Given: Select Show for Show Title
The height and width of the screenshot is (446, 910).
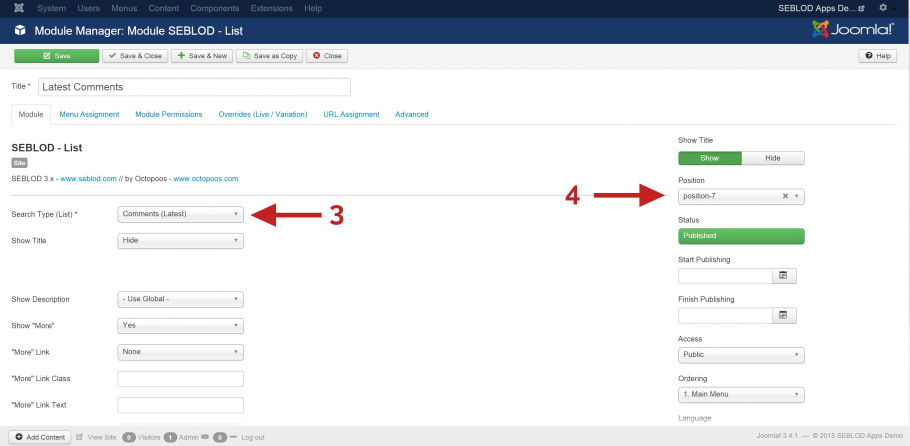Looking at the screenshot, I should point(710,158).
